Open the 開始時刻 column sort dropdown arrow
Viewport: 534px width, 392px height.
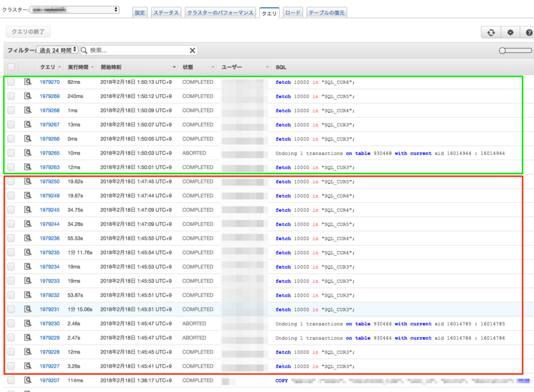[174, 67]
